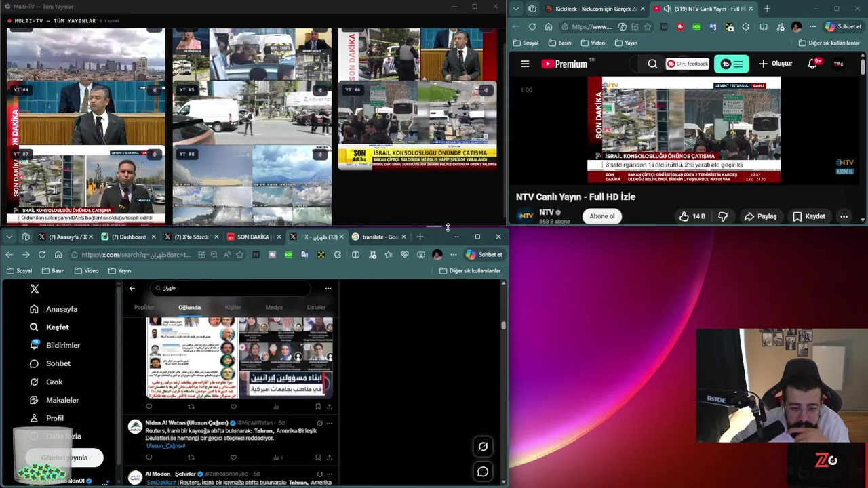Mute the NTV tab via speaker icon
This screenshot has width=868, height=488.
tap(667, 9)
